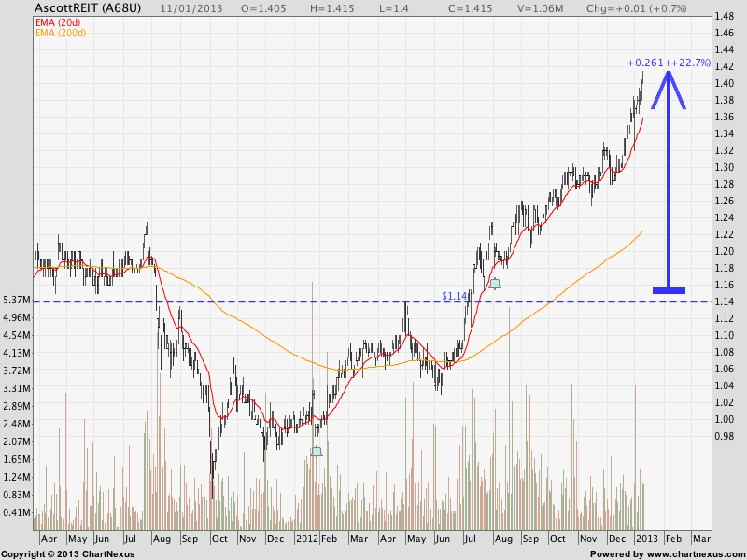Click the bell icon above the 2012 label
Viewport: 747px width, 560px height.
[x=317, y=451]
